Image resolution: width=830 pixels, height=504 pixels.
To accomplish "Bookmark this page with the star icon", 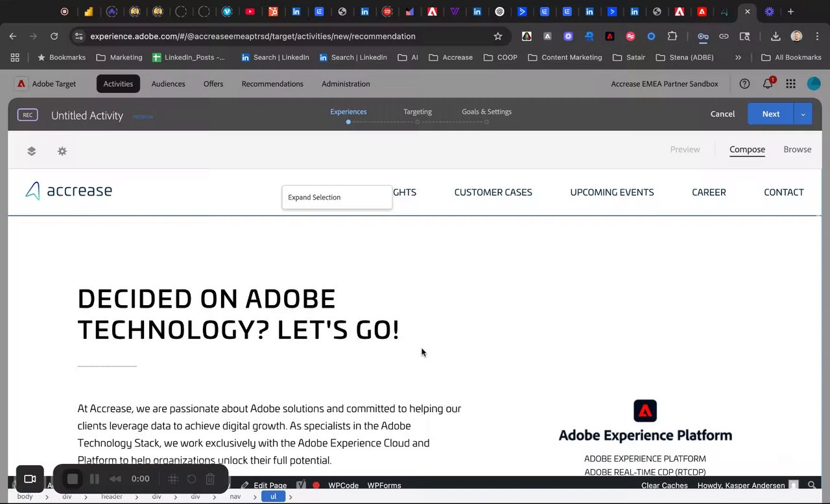I will 498,36.
